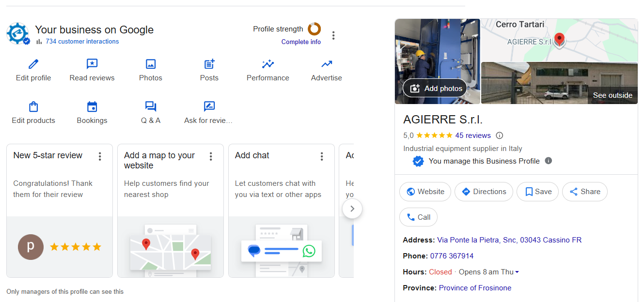644x302 pixels.
Task: Open the Photos icon
Action: (x=151, y=64)
